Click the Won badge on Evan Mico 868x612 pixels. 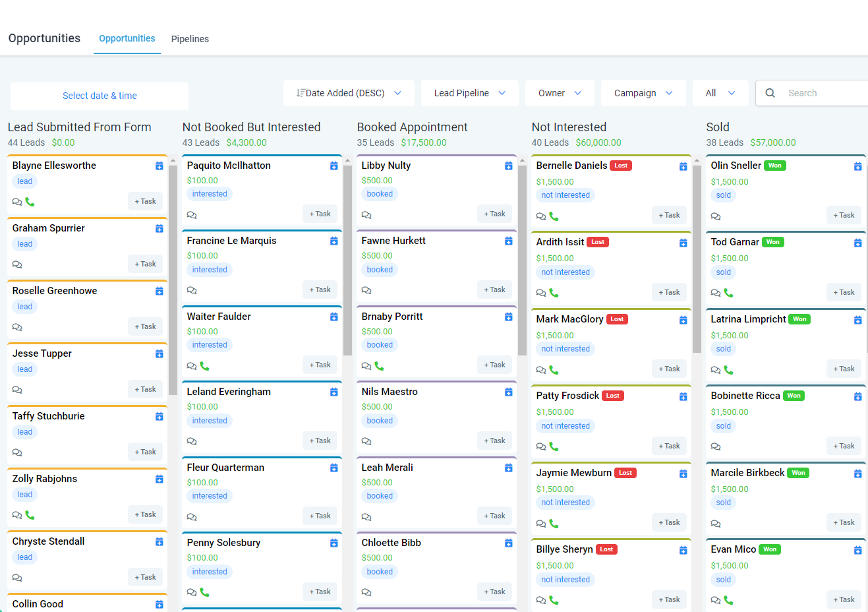point(770,549)
